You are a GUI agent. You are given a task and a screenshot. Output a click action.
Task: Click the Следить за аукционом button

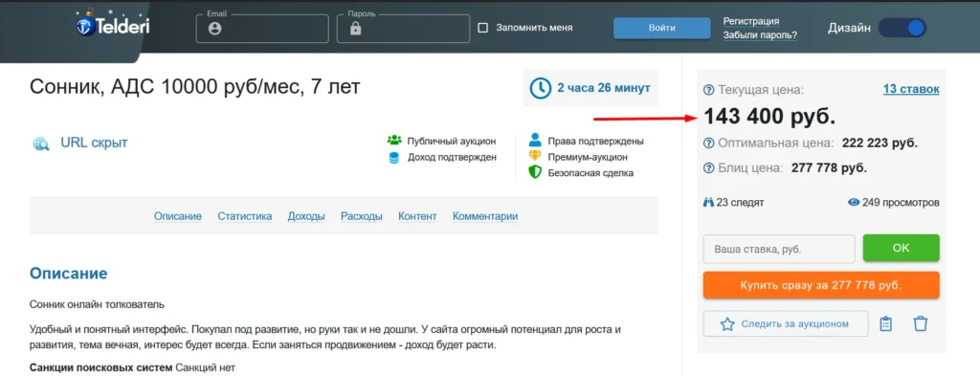click(786, 324)
